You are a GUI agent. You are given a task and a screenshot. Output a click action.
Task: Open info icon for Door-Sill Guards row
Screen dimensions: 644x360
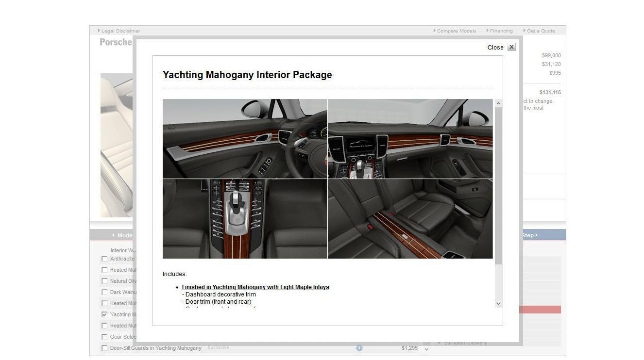point(359,348)
